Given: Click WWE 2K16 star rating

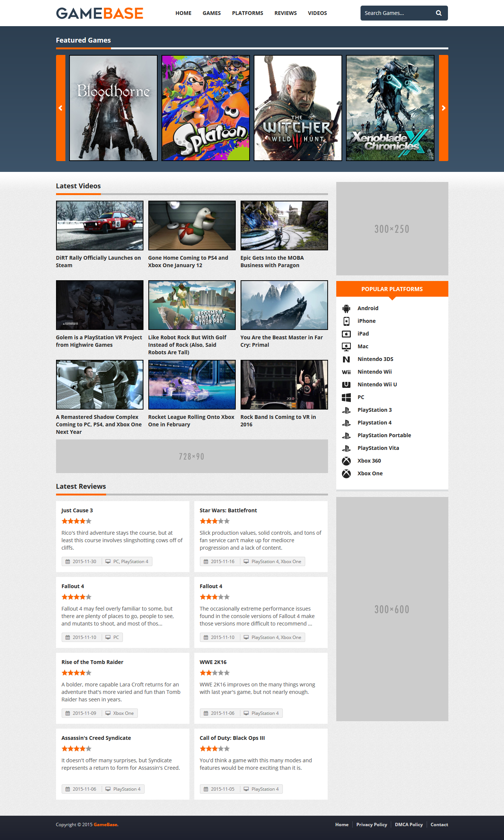Looking at the screenshot, I should coord(214,673).
